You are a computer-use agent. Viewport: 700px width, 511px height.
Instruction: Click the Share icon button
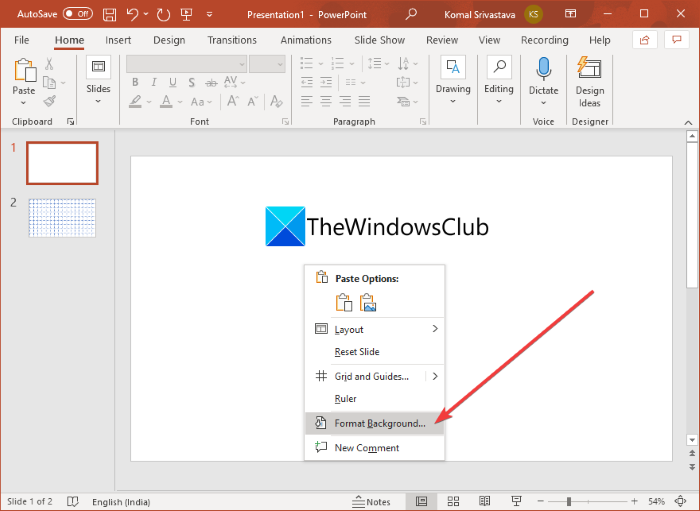click(x=645, y=40)
